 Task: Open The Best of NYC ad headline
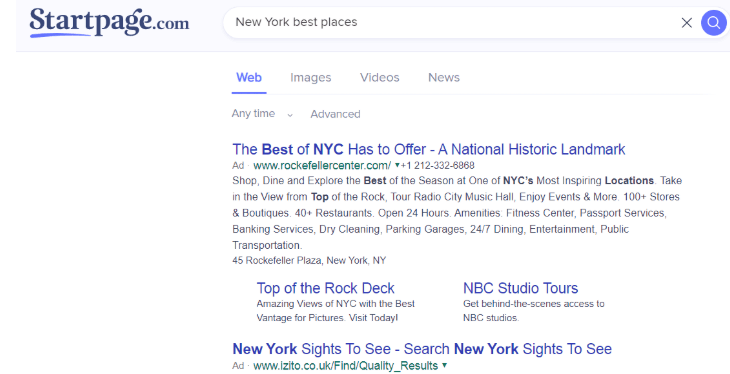click(429, 149)
